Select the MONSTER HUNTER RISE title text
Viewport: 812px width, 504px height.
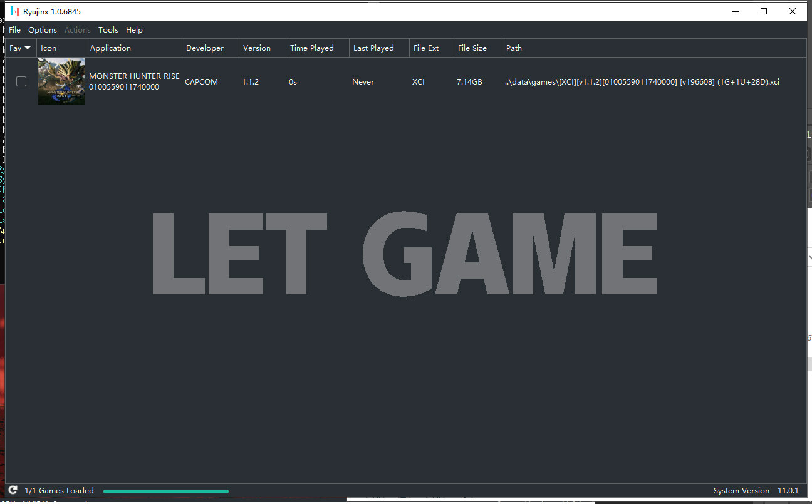pyautogui.click(x=134, y=76)
